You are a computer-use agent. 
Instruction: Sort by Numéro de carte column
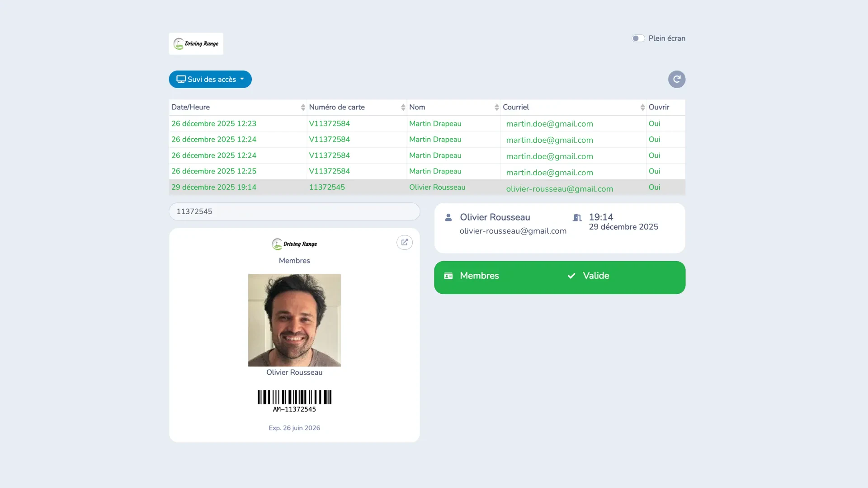click(403, 107)
